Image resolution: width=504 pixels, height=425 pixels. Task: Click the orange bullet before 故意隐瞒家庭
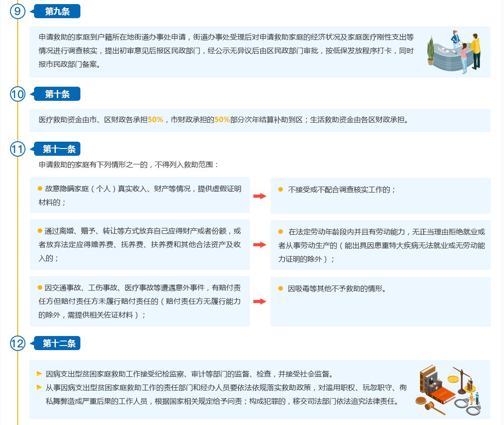(x=40, y=188)
